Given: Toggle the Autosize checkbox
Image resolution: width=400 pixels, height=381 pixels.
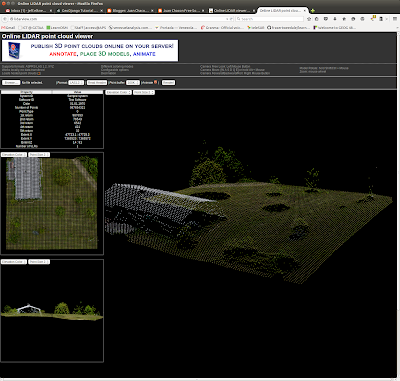Looking at the screenshot, I should pos(155,82).
